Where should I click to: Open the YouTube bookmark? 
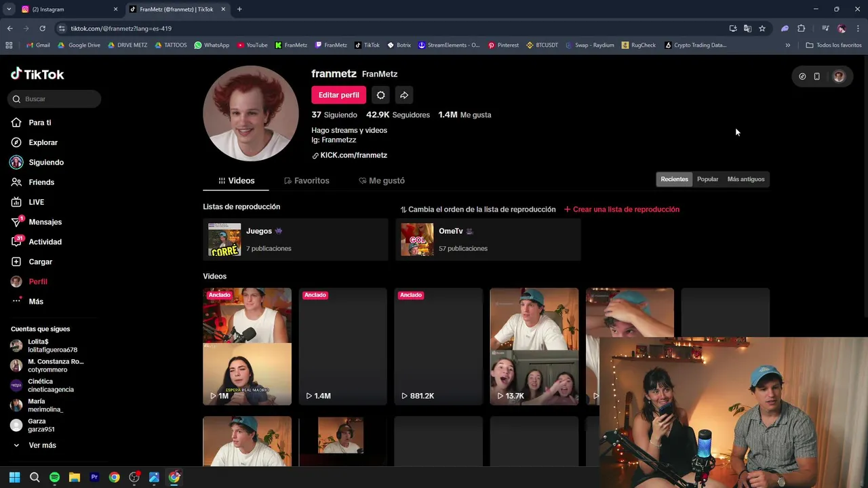coord(252,45)
